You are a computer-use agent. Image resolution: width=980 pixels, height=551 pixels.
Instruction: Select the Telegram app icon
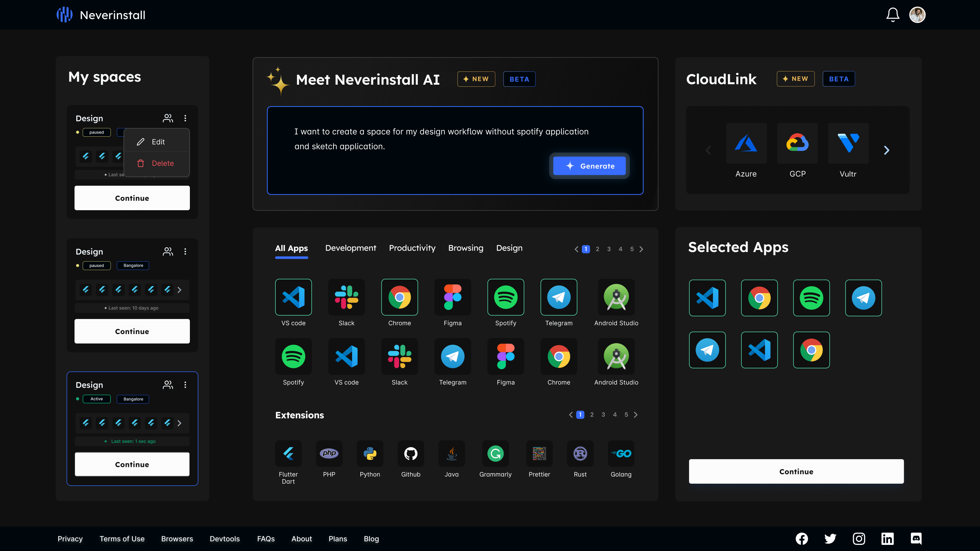[x=558, y=297]
